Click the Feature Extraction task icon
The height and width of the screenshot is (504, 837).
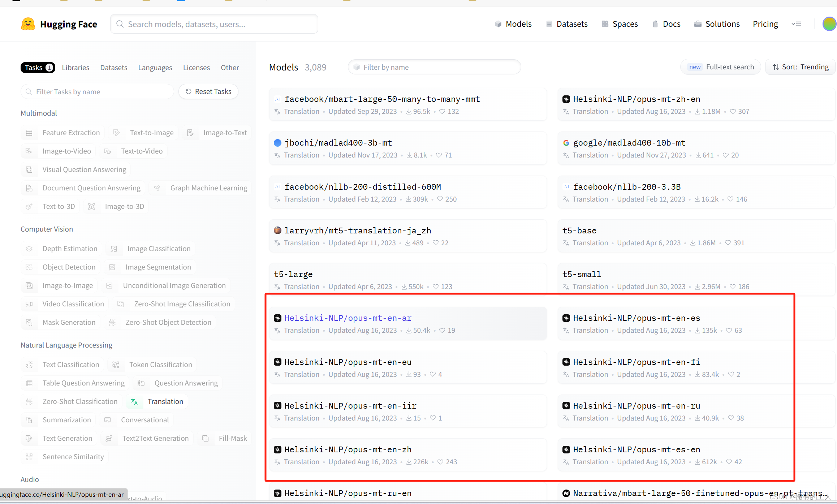[29, 133]
